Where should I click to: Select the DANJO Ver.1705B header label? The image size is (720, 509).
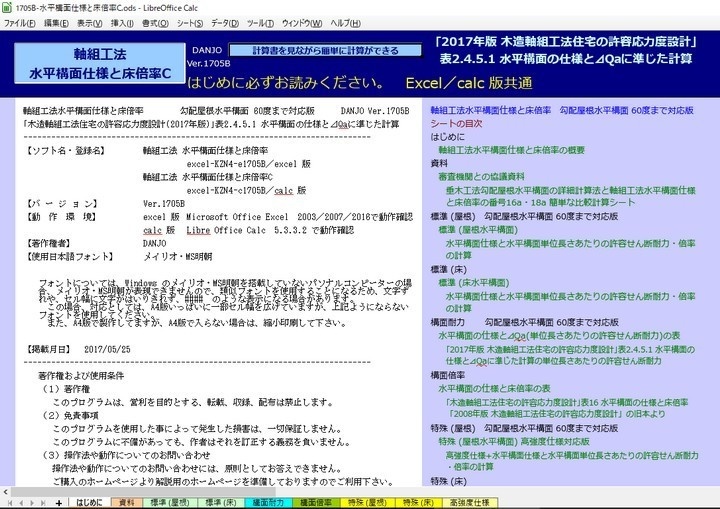(x=209, y=57)
